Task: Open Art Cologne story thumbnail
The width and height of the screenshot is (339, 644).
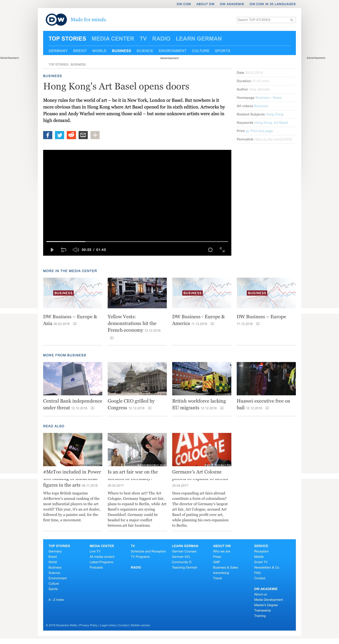Action: 202,450
